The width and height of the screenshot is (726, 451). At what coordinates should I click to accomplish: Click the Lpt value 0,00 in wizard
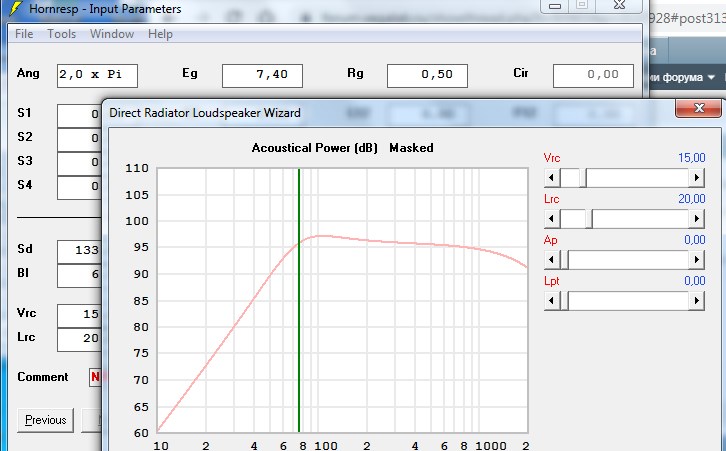pyautogui.click(x=695, y=281)
